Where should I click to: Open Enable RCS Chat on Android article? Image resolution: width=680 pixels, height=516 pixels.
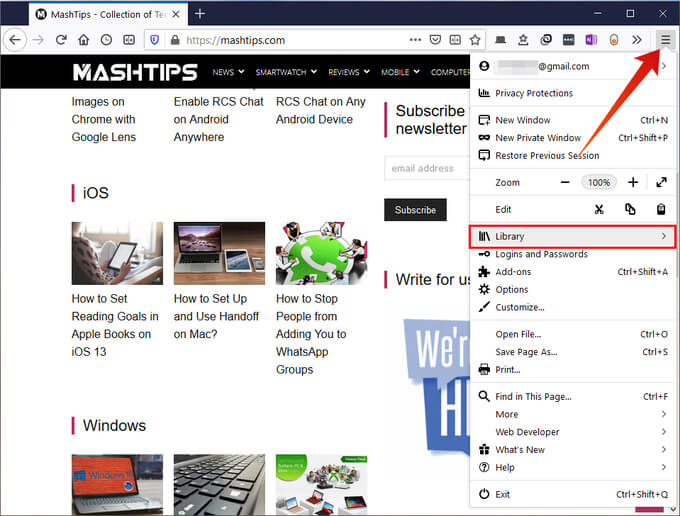click(218, 119)
